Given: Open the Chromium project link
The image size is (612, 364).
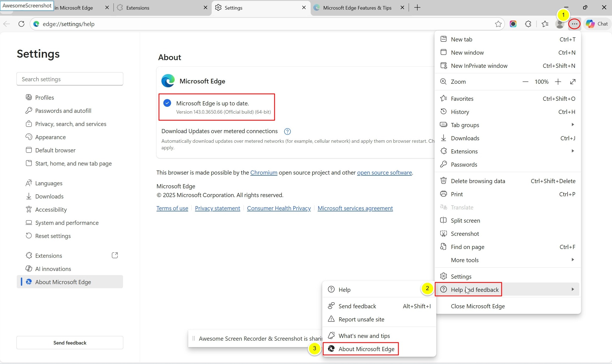Looking at the screenshot, I should pos(264,173).
